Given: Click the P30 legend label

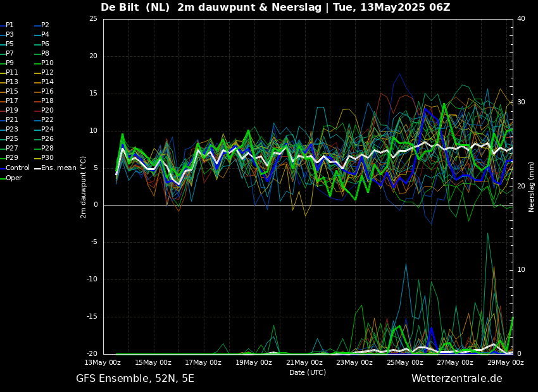Looking at the screenshot, I should click(x=47, y=158).
